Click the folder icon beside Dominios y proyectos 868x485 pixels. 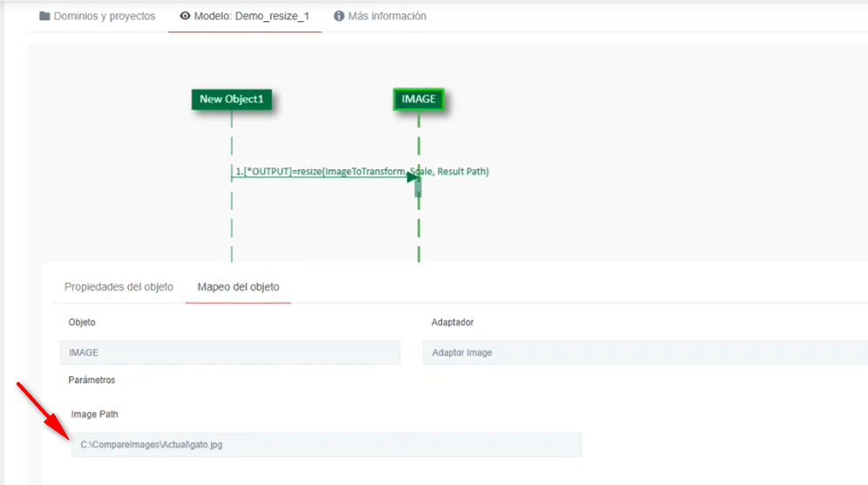pos(45,17)
